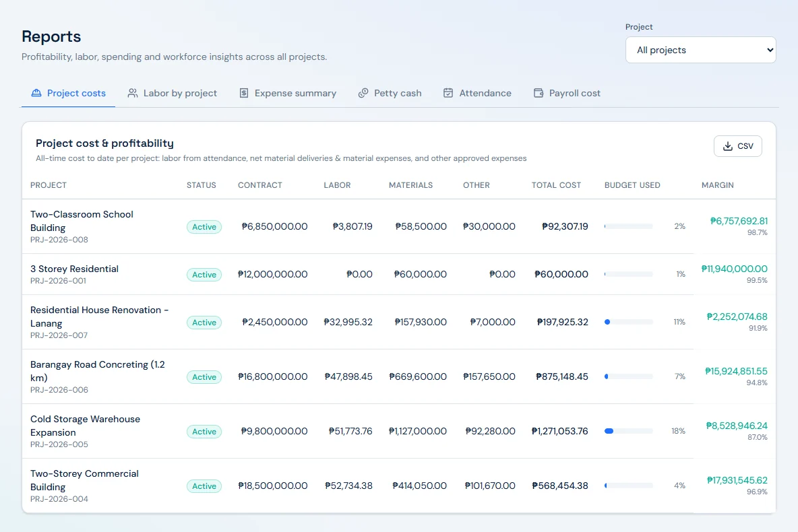The image size is (798, 532).
Task: Click total cost ₱568,454.38
Action: 560,486
